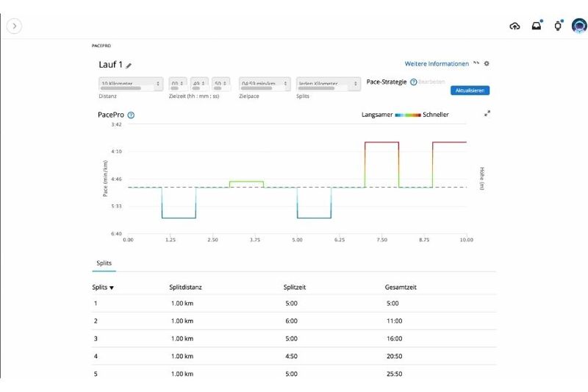Open the Zielpace dropdown

click(x=265, y=85)
